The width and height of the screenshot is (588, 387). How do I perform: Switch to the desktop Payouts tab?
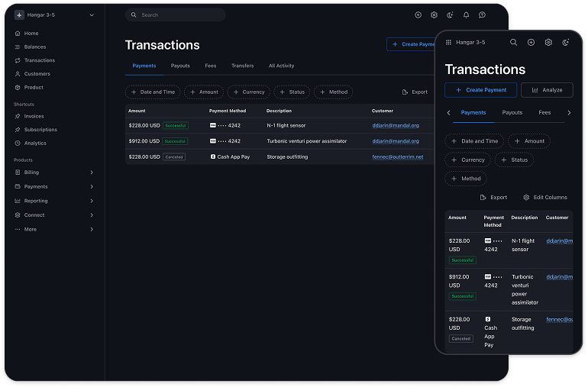pos(180,66)
